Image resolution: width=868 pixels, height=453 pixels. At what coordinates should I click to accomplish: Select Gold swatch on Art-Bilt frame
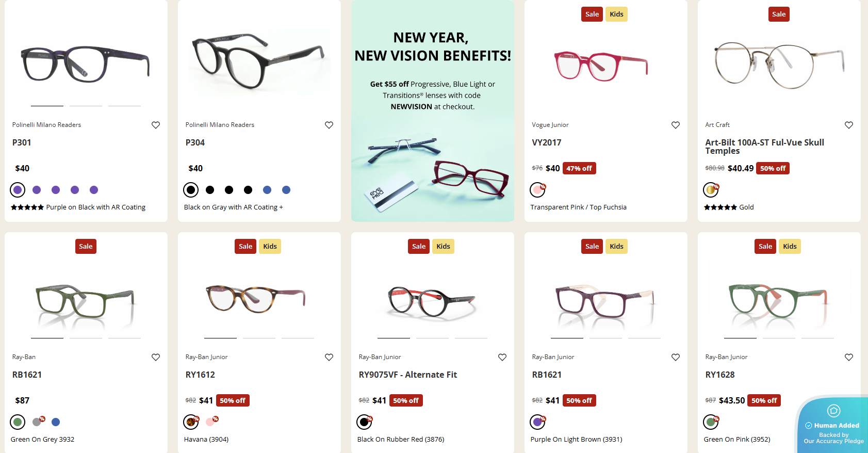(x=711, y=190)
